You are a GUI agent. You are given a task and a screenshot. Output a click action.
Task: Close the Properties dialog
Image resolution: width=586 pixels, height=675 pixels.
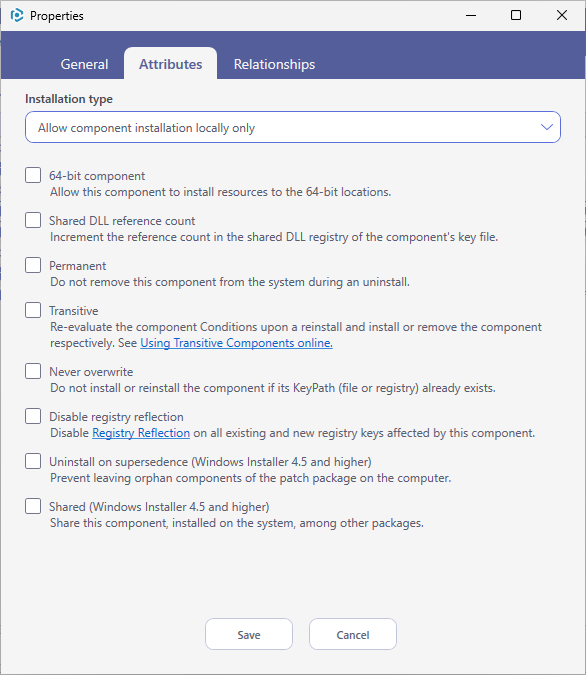[561, 15]
